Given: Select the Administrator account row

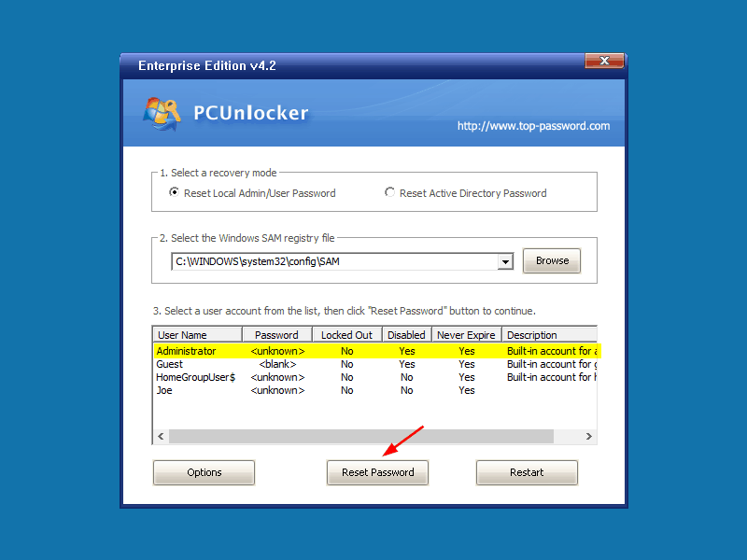Looking at the screenshot, I should point(377,351).
